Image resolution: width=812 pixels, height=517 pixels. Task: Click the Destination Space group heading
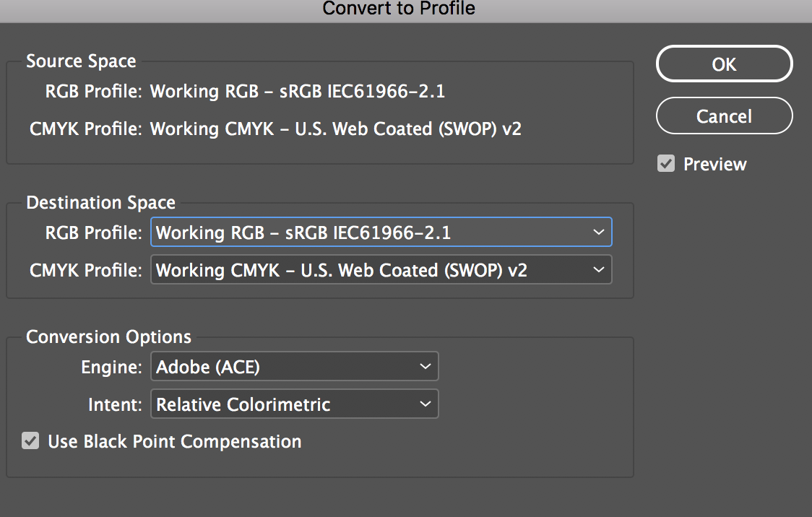click(100, 204)
